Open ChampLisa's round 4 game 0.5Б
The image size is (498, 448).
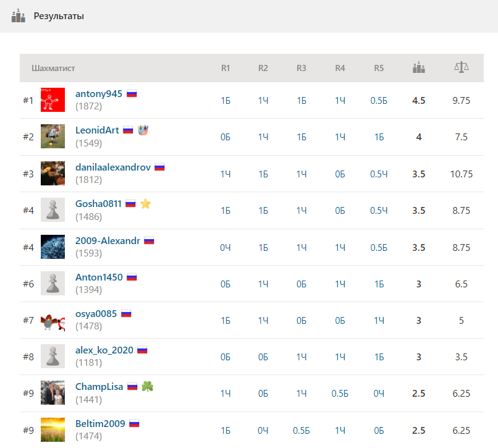[340, 394]
